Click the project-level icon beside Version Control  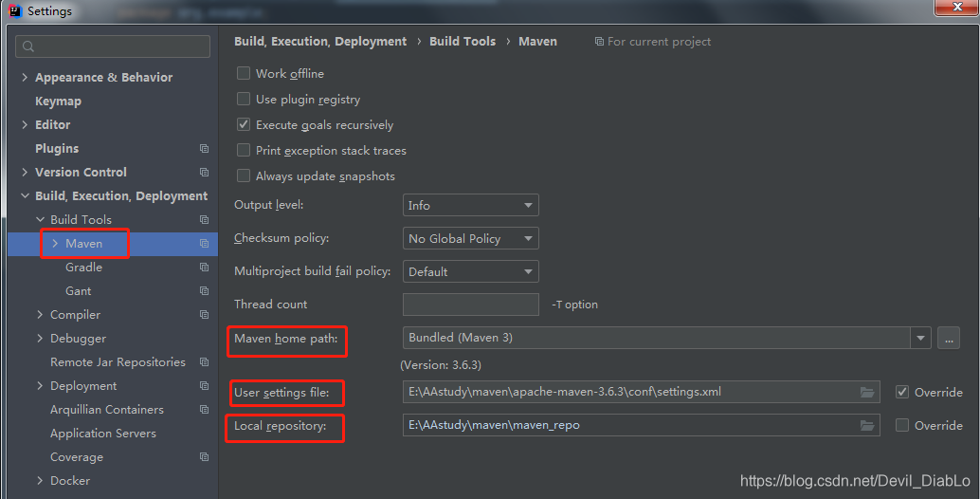tap(204, 172)
